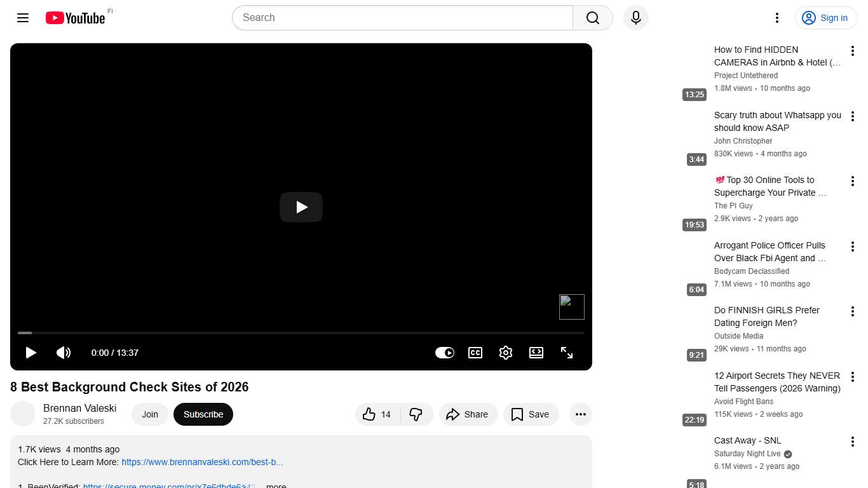
Task: Type a query in the Search field
Action: click(402, 18)
